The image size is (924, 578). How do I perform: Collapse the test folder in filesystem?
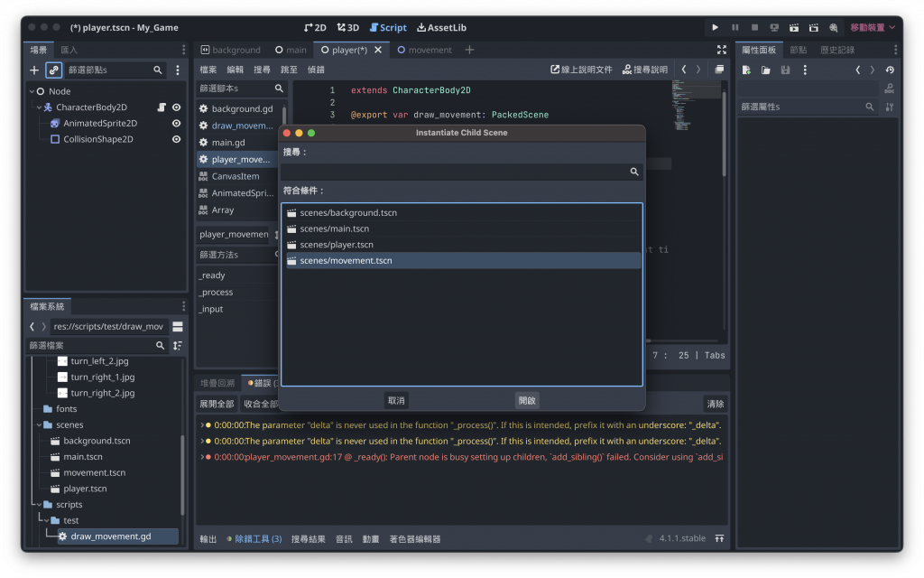coord(47,521)
